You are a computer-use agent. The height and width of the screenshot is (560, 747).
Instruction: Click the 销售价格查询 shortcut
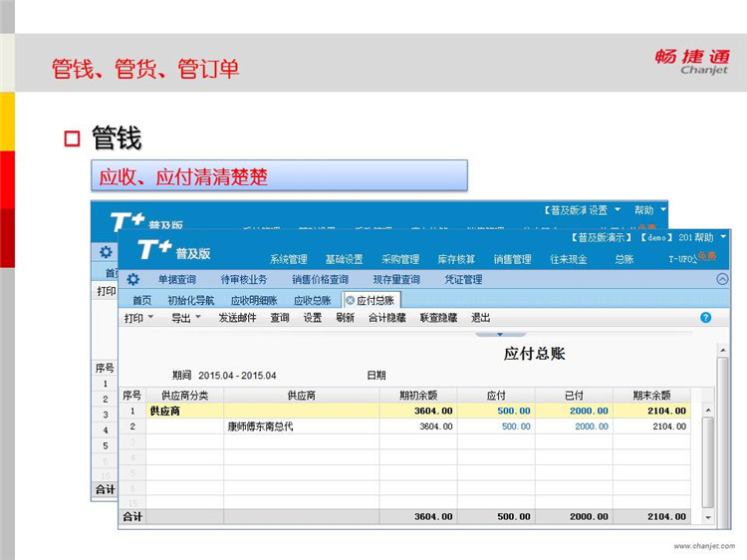[320, 280]
